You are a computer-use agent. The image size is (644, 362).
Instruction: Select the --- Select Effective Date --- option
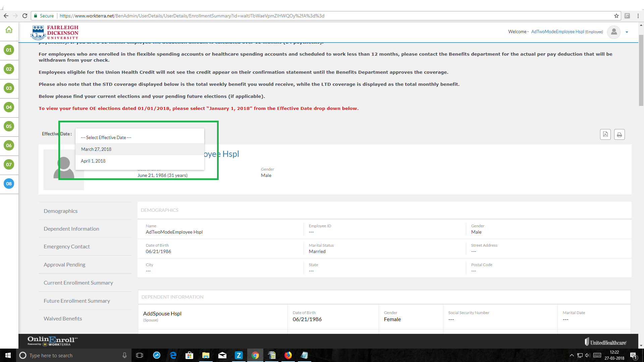pos(140,137)
